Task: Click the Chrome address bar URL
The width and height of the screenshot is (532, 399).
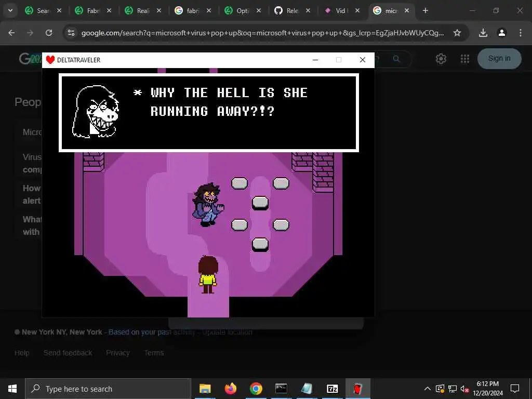Action: (x=262, y=33)
